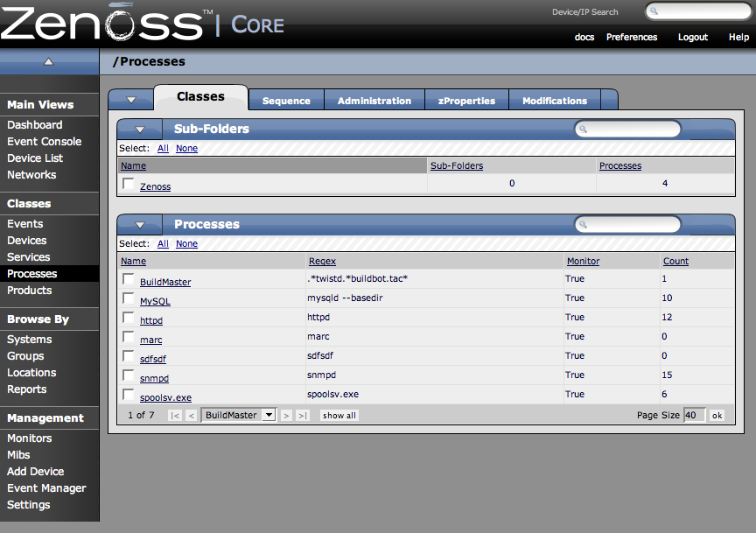Open Dashboard in the sidebar
Screen dimensions: 756x533
point(35,125)
